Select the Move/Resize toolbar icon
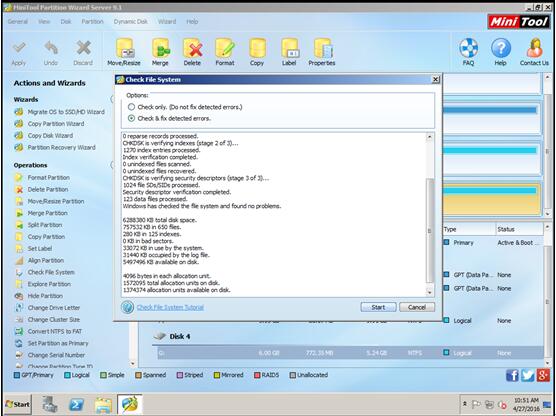This screenshot has width=556, height=416. tap(124, 48)
